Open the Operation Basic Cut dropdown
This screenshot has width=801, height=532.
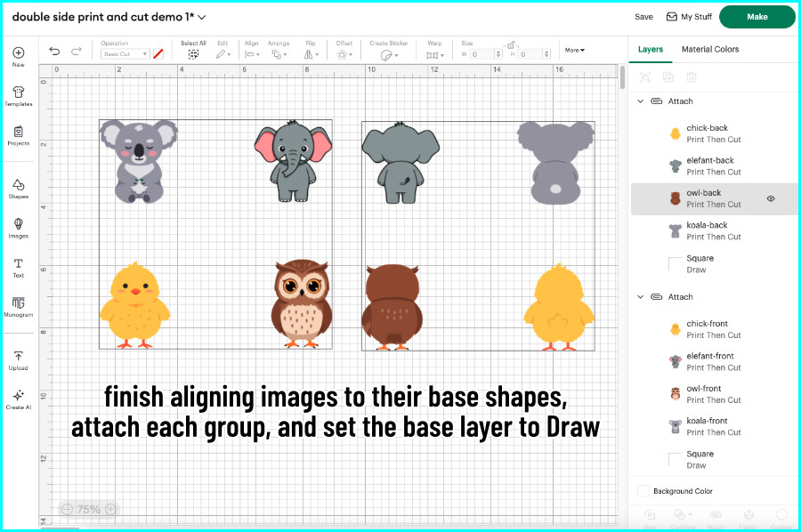[125, 54]
